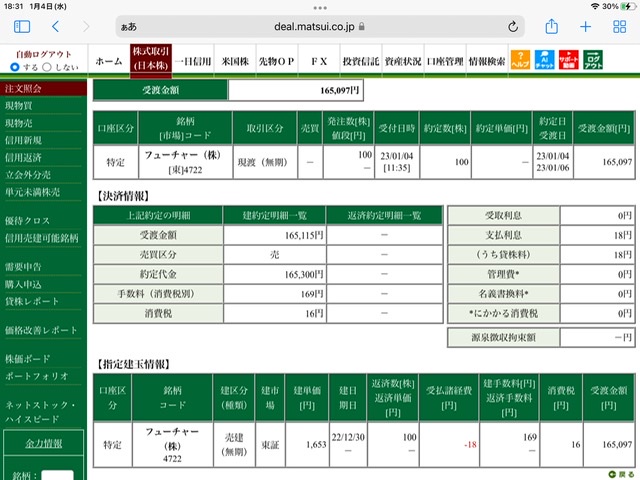Click the 売建(無期) cell in position table
The width and height of the screenshot is (640, 480).
[x=234, y=444]
